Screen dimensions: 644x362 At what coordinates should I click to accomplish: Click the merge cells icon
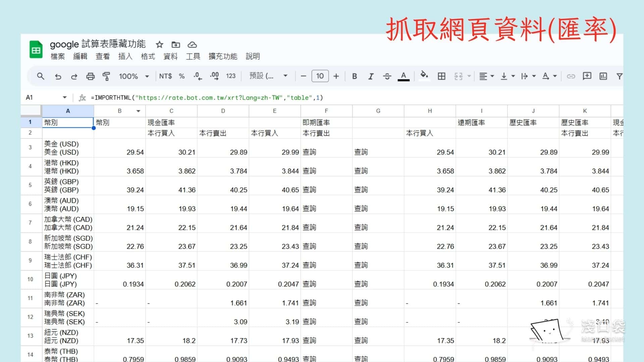pyautogui.click(x=459, y=76)
